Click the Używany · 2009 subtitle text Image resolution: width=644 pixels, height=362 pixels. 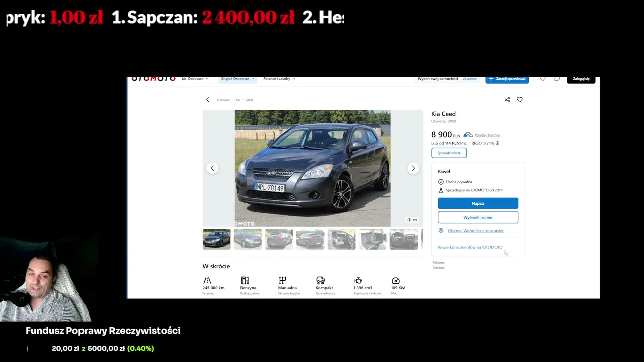443,121
